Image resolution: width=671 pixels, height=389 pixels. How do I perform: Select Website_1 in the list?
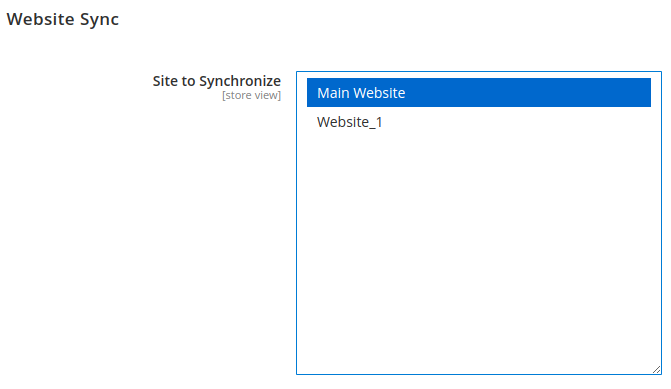tap(478, 122)
